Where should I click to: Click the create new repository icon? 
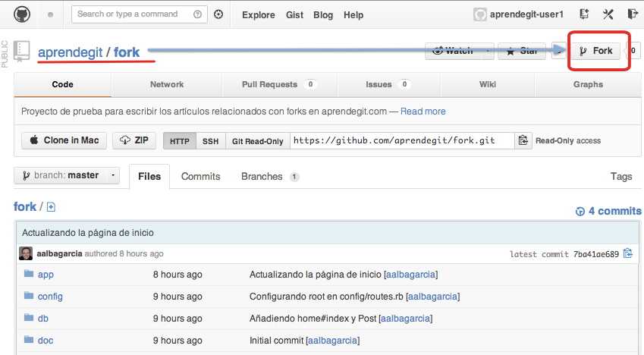[584, 14]
